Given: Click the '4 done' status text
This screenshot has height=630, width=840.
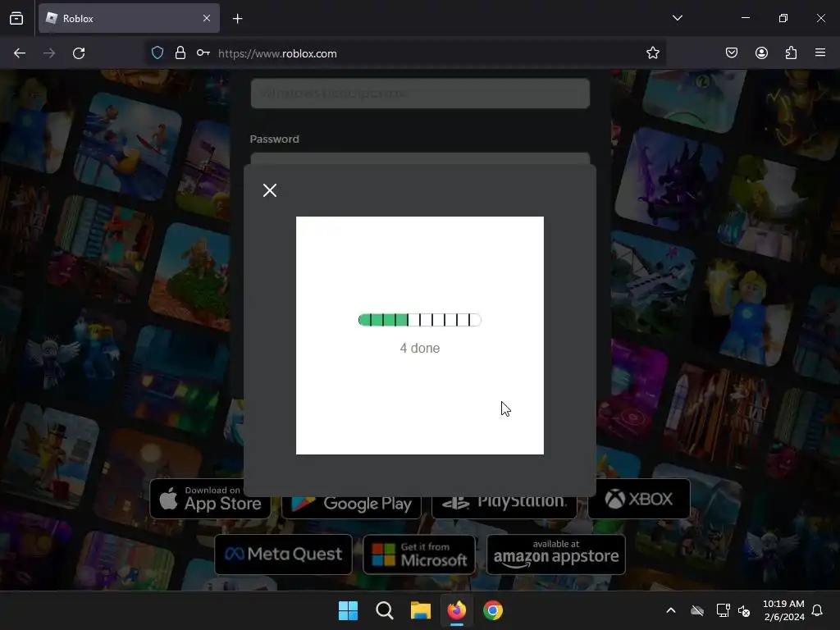Looking at the screenshot, I should click(x=419, y=348).
